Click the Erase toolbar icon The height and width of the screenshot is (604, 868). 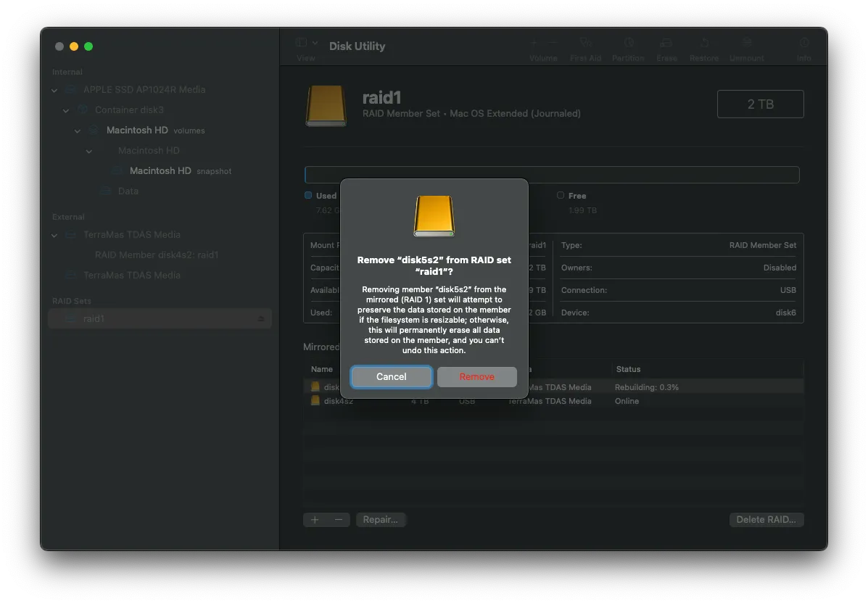pyautogui.click(x=666, y=44)
